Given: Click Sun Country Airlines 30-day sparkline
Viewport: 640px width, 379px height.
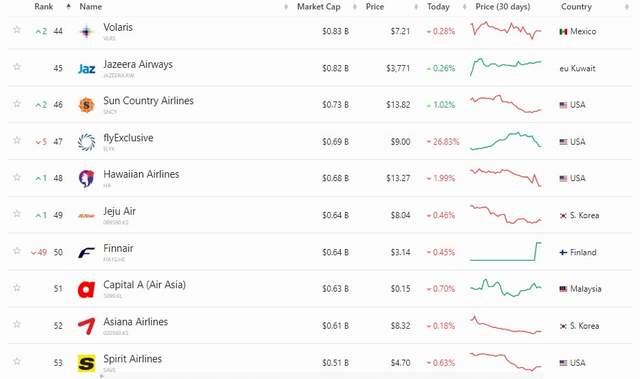Looking at the screenshot, I should (506, 104).
